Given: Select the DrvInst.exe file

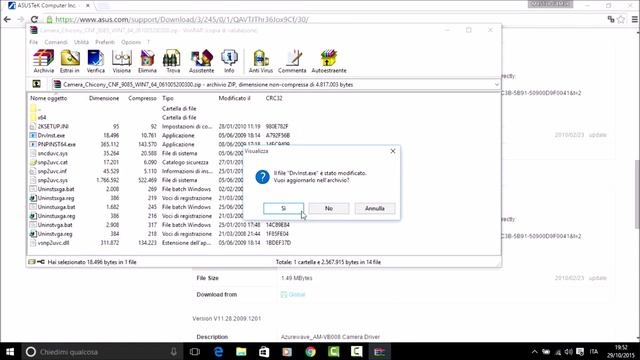Looking at the screenshot, I should [51, 136].
